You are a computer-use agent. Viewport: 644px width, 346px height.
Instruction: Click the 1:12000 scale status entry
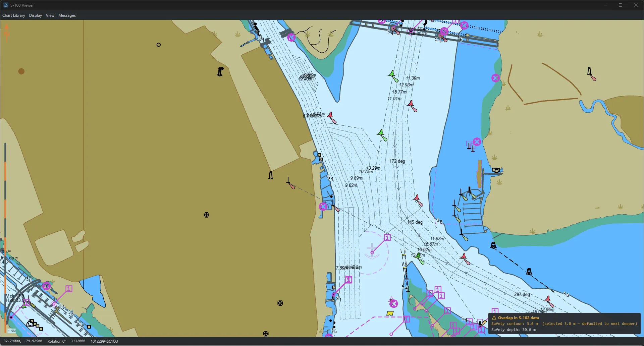tap(78, 341)
